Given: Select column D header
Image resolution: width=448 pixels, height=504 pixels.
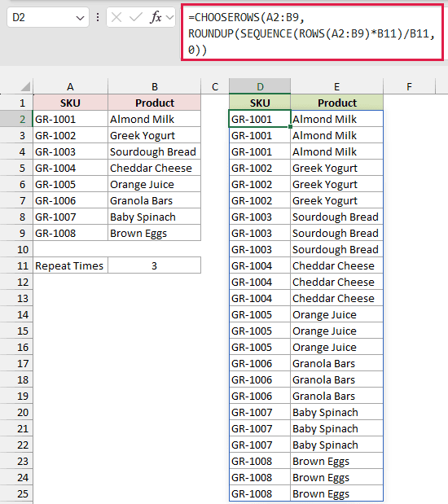Looking at the screenshot, I should pyautogui.click(x=260, y=86).
